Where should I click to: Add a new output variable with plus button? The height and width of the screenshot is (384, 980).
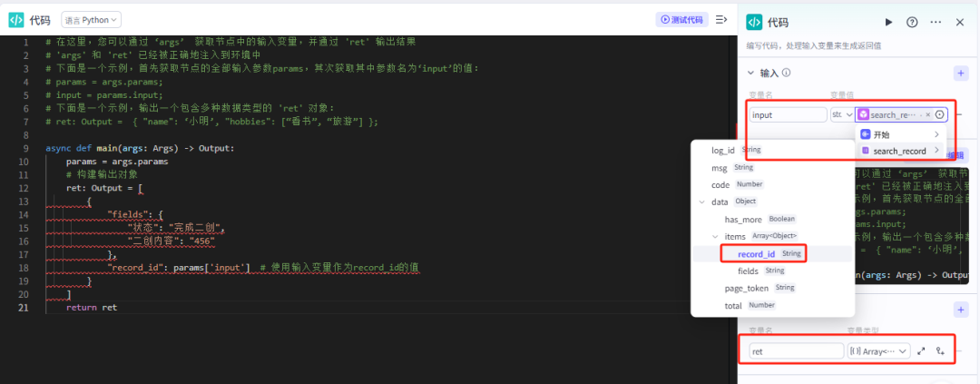pos(961,310)
